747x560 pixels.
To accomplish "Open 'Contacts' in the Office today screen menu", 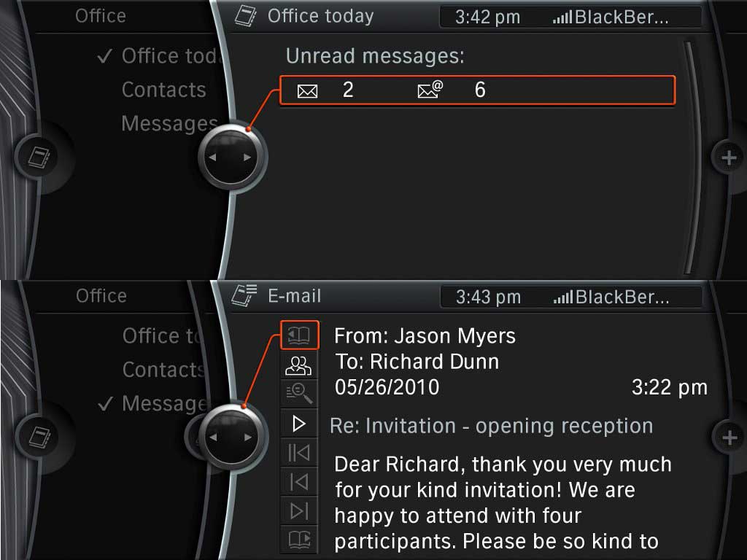I will pyautogui.click(x=163, y=90).
